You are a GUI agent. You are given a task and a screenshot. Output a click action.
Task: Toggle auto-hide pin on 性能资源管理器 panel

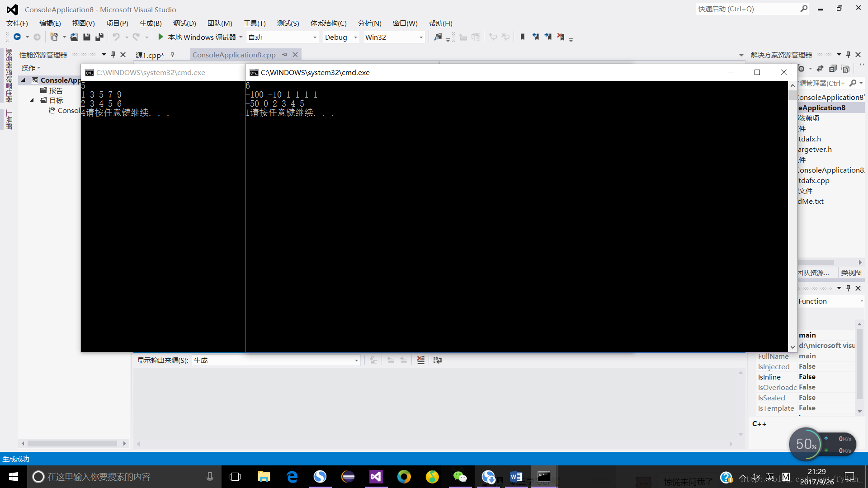tap(113, 55)
